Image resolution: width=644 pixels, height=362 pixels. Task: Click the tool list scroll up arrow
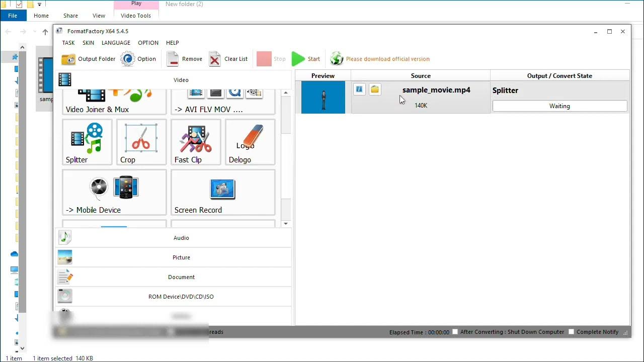click(286, 93)
